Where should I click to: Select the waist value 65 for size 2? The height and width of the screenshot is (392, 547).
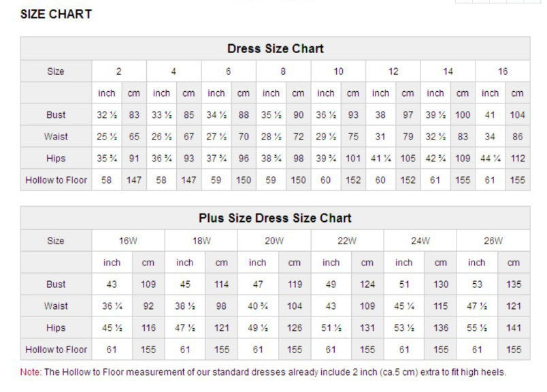pos(134,137)
